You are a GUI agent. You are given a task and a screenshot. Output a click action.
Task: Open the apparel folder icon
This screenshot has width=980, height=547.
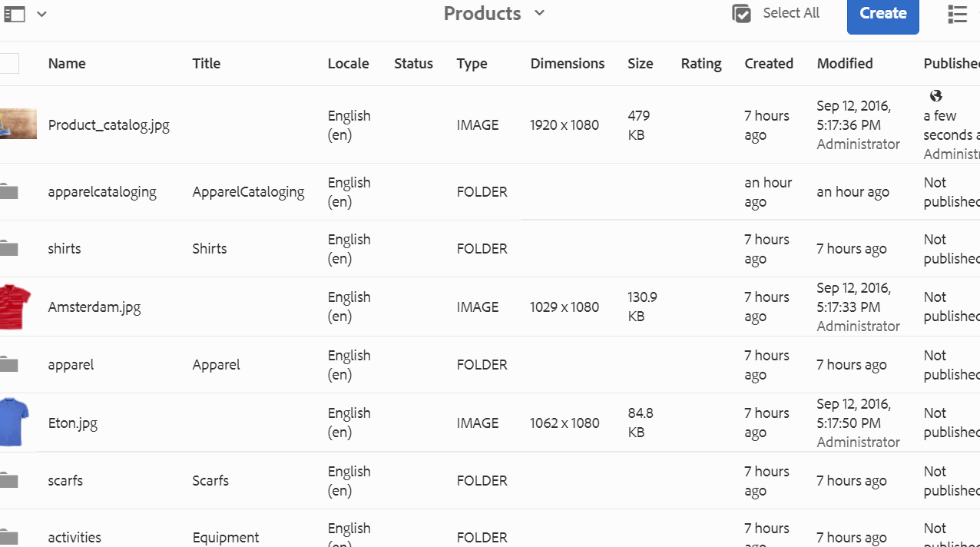pyautogui.click(x=9, y=365)
